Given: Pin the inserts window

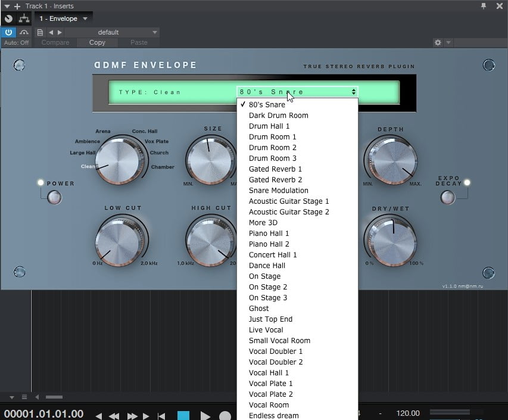Looking at the screenshot, I should click(x=484, y=6).
